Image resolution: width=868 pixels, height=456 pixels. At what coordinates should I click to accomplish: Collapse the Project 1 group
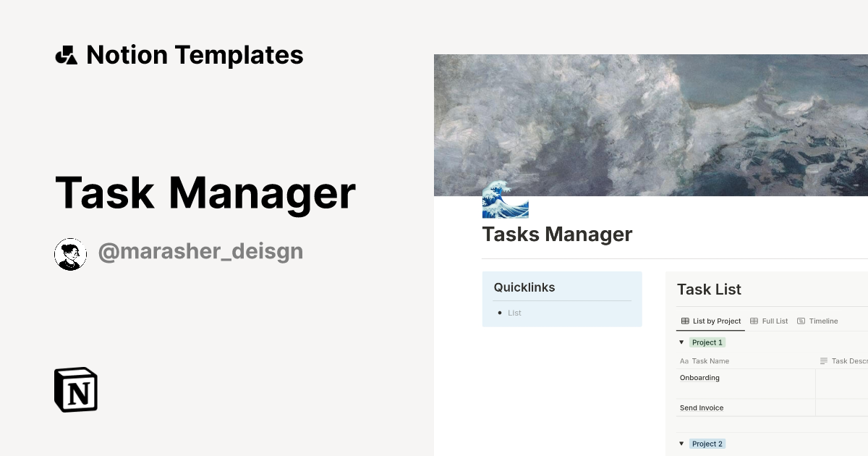681,342
